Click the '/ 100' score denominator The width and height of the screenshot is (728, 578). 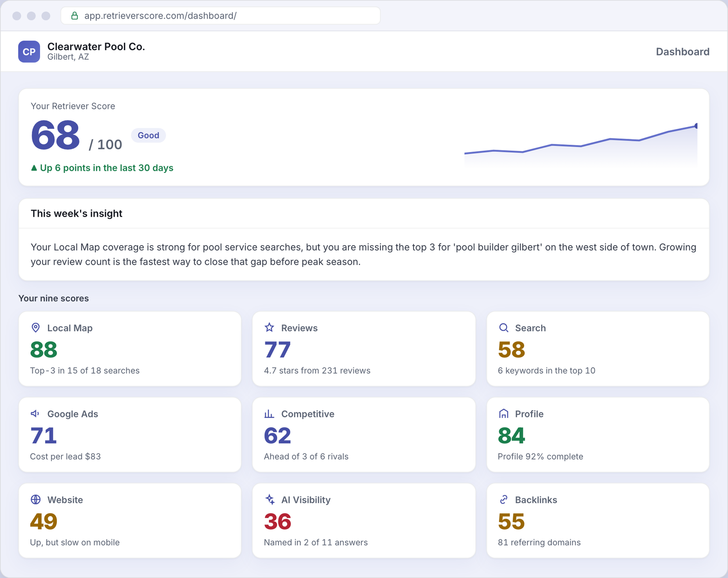(105, 145)
